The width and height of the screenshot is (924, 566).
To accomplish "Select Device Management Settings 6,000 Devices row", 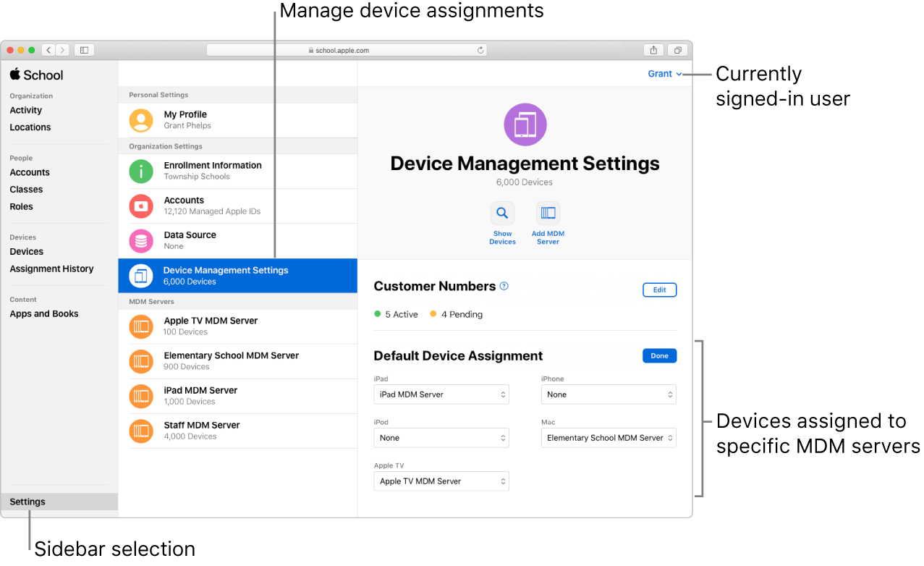I will click(x=238, y=276).
